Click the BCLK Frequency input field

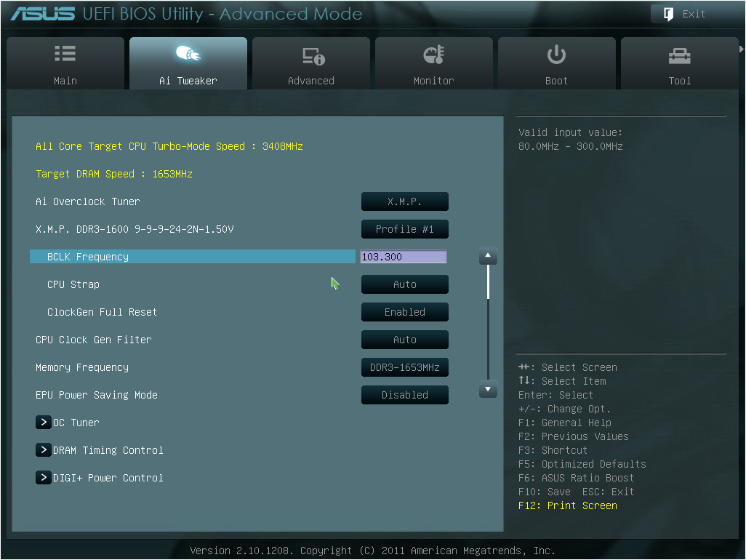click(x=404, y=257)
